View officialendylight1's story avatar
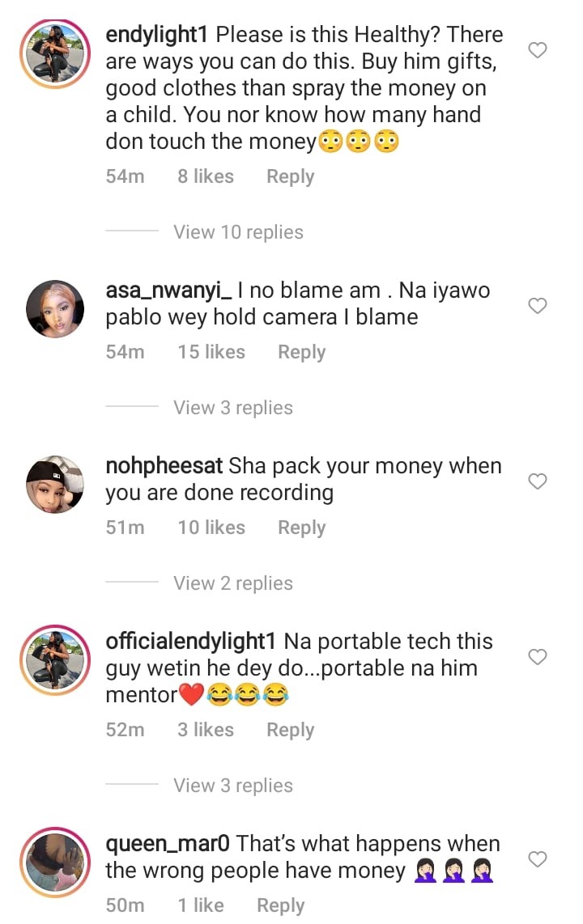Viewport: 583px width, 924px height. [55, 660]
